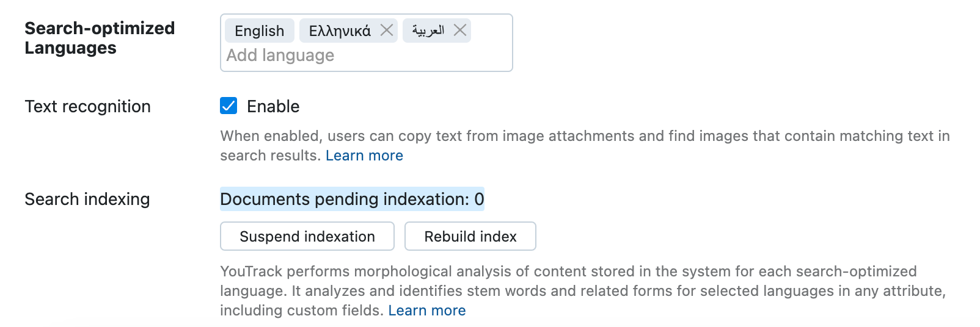Screen dimensions: 980x327
Task: Remove the Ελληνικά language tag
Action: (x=387, y=31)
